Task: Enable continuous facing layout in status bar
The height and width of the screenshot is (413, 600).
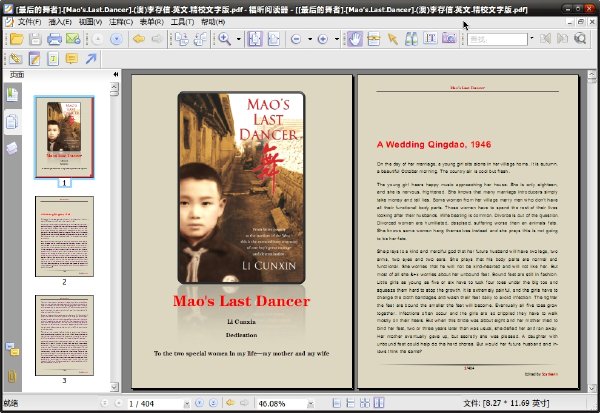Action: tap(365, 403)
